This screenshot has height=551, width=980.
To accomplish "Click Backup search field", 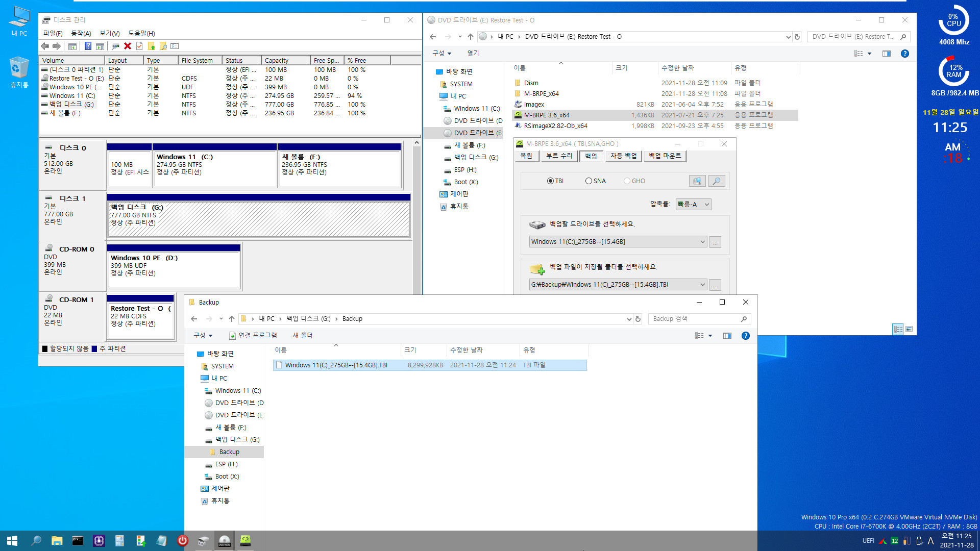I will tap(699, 319).
